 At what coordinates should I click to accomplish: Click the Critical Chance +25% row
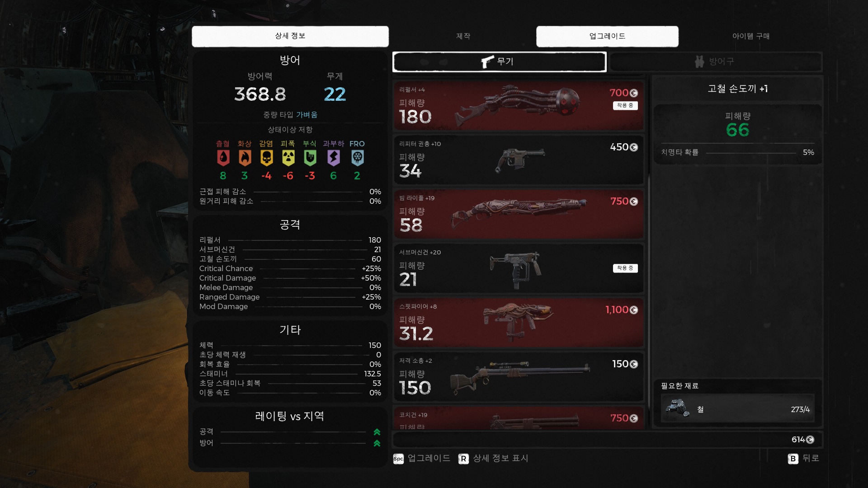click(290, 269)
